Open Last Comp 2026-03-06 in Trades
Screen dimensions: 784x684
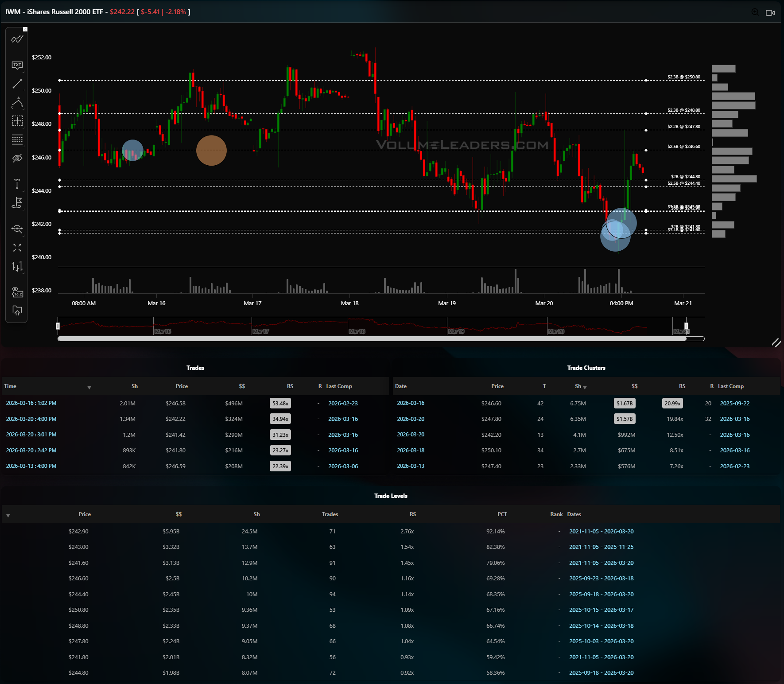tap(343, 466)
